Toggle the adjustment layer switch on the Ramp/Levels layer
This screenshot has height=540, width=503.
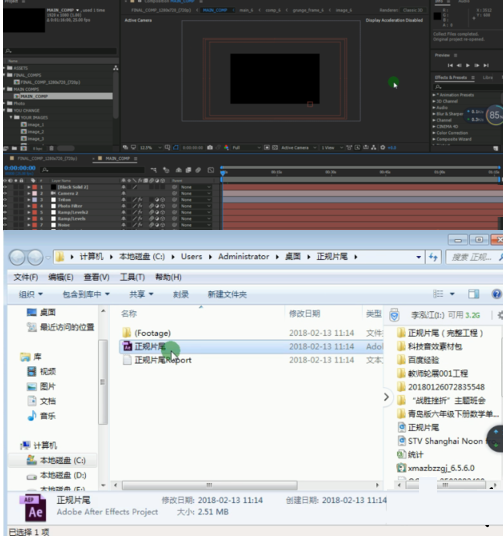tap(157, 219)
